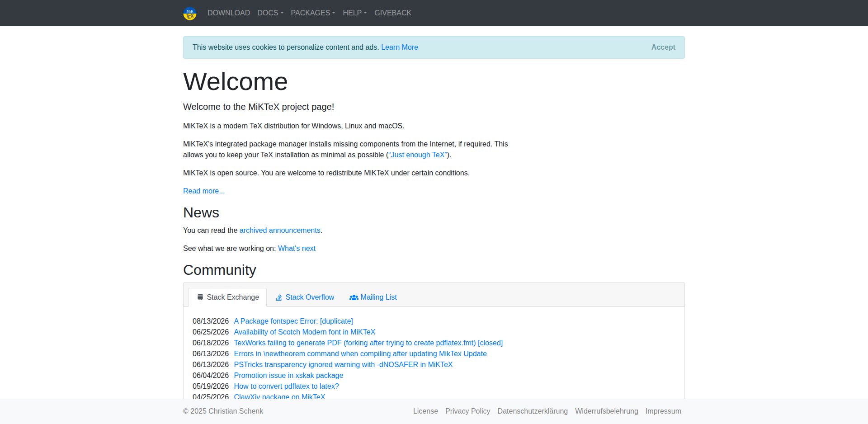
Task: Click the 05/19/2026 date text
Action: pos(211,386)
